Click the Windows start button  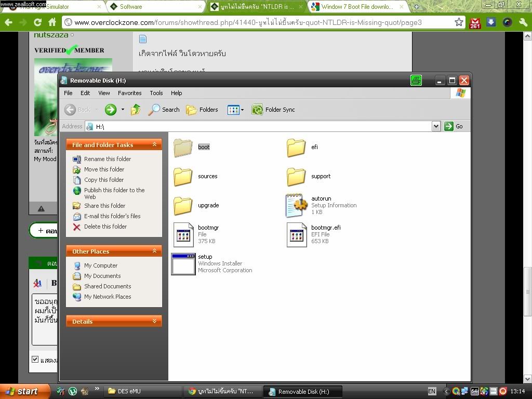(22, 391)
